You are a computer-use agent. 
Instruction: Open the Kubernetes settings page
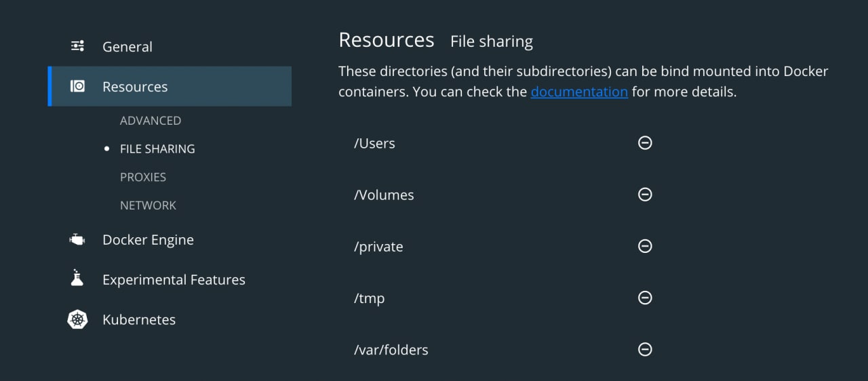pyautogui.click(x=139, y=320)
